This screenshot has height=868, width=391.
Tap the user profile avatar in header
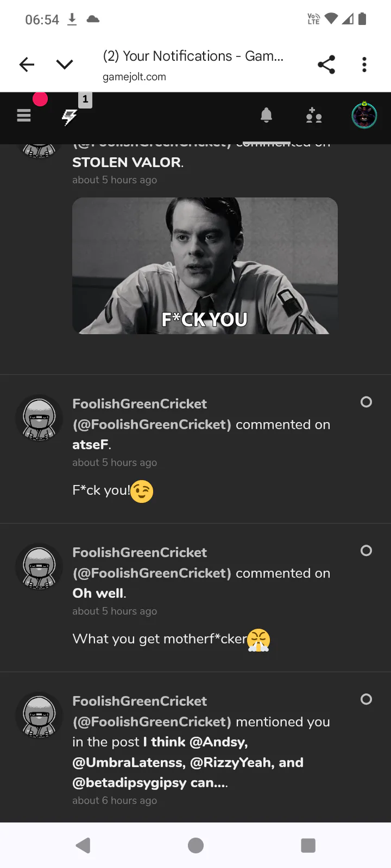[364, 116]
